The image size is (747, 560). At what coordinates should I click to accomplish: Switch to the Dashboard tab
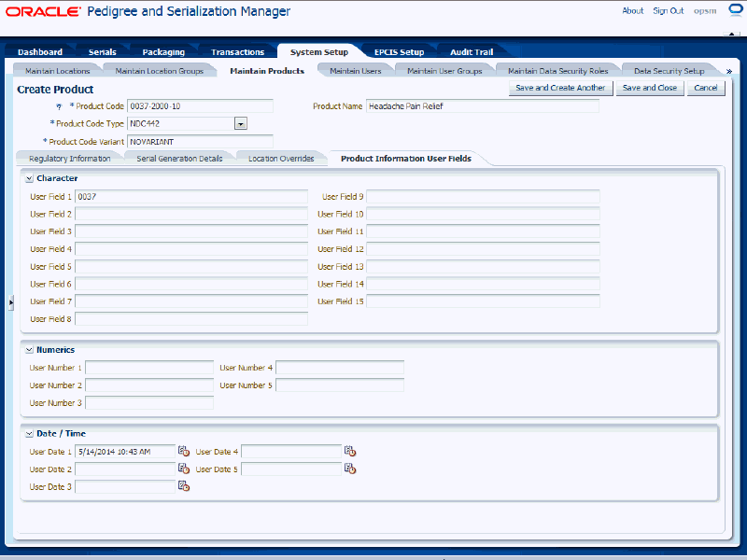point(40,52)
